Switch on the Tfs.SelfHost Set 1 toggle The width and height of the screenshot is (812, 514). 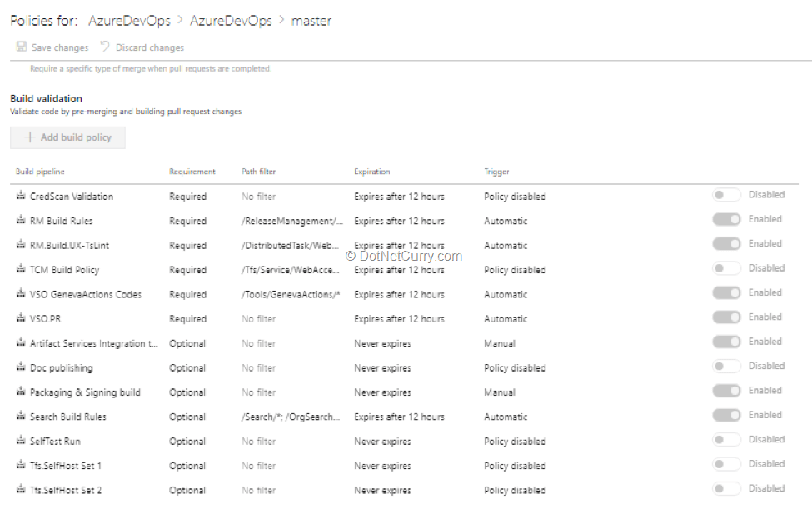click(x=726, y=464)
